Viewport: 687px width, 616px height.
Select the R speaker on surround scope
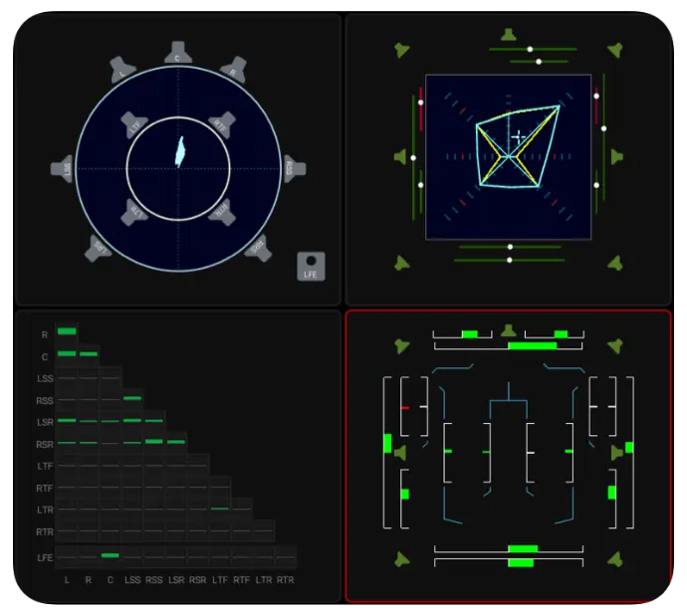coord(234,70)
